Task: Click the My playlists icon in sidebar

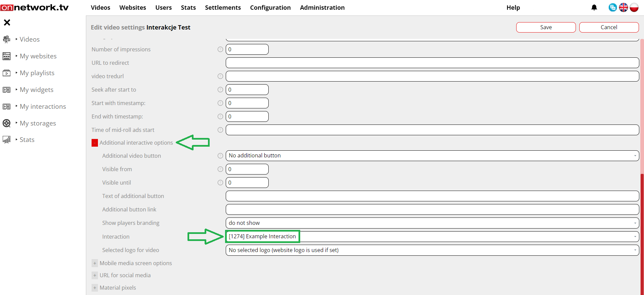Action: click(x=6, y=73)
